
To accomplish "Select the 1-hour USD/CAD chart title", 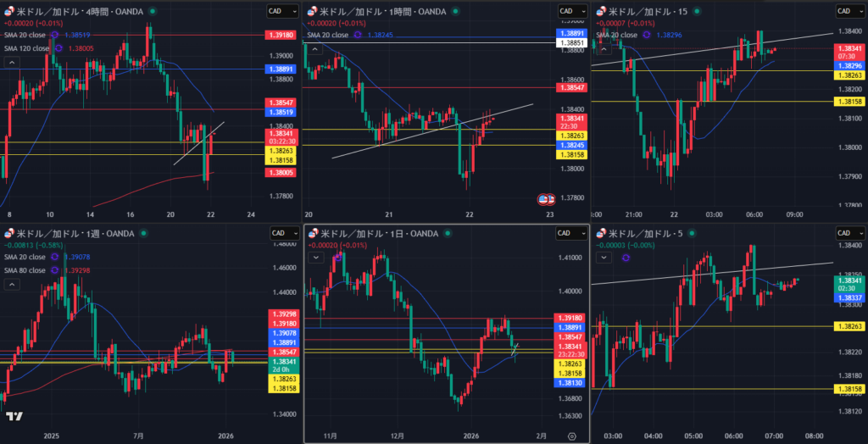I will 373,11.
